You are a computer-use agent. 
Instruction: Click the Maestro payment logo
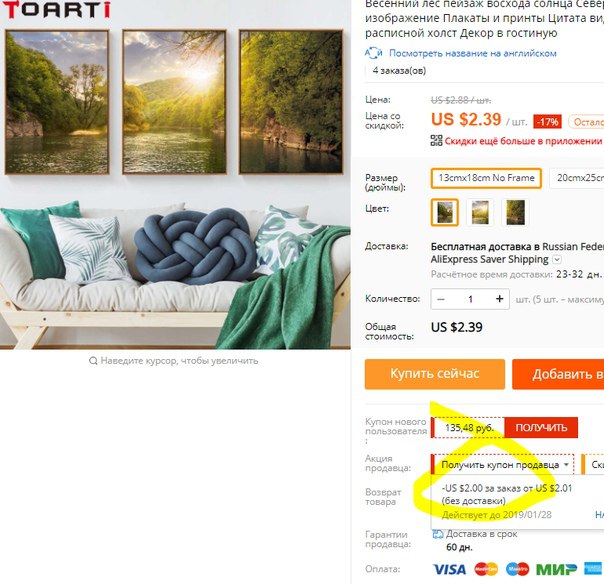tap(517, 569)
